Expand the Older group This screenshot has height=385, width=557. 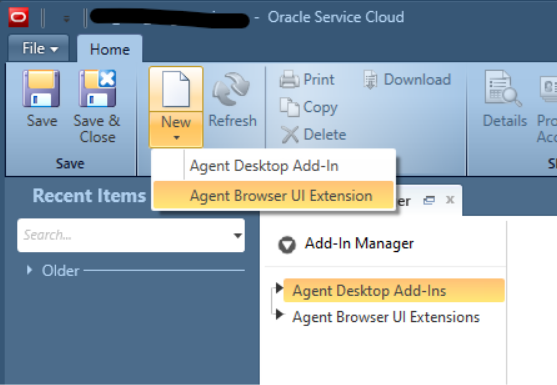(29, 270)
